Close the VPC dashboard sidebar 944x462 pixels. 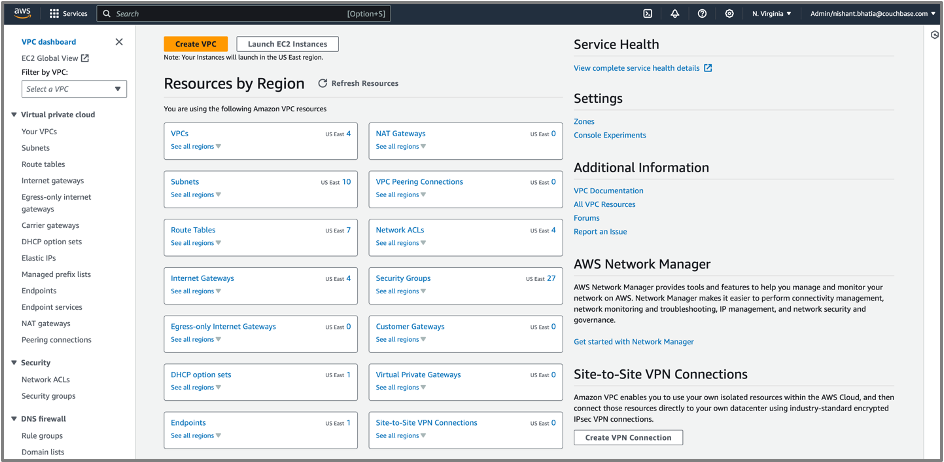(119, 42)
